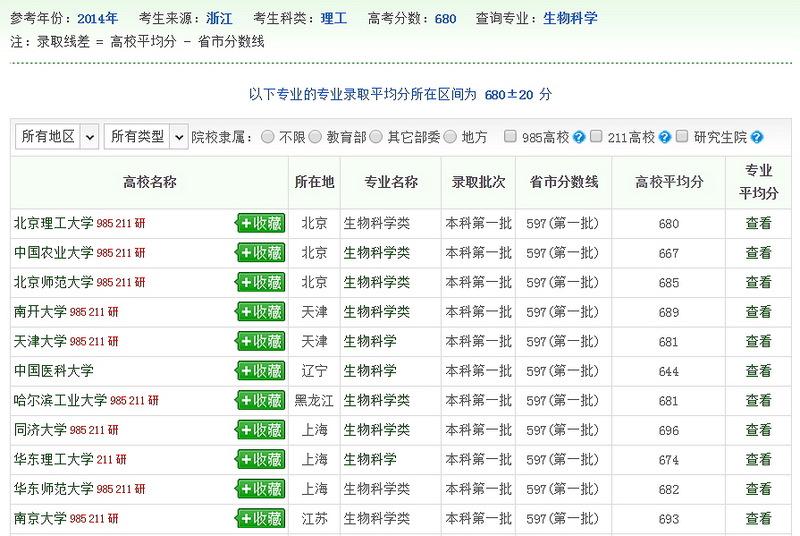Open 中国医科大学 university link
Image resolution: width=800 pixels, height=536 pixels.
click(x=54, y=371)
